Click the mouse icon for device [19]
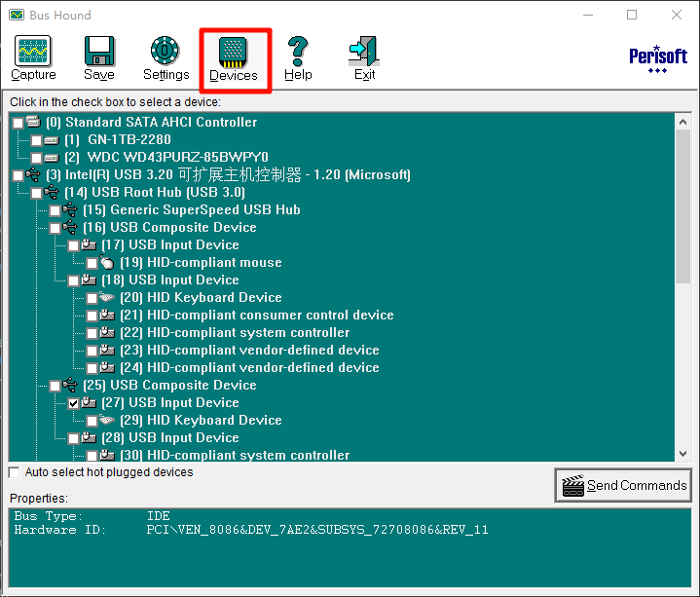This screenshot has height=597, width=700. [107, 262]
